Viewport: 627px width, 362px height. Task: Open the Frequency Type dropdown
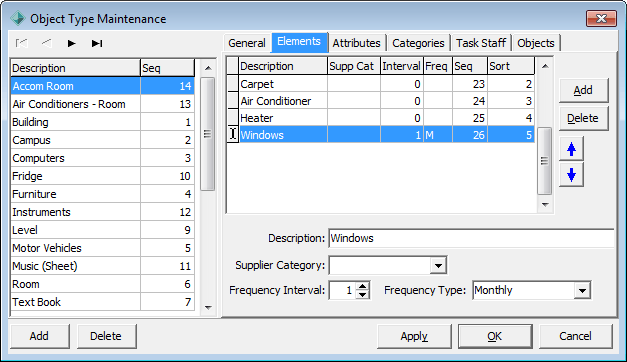[582, 290]
